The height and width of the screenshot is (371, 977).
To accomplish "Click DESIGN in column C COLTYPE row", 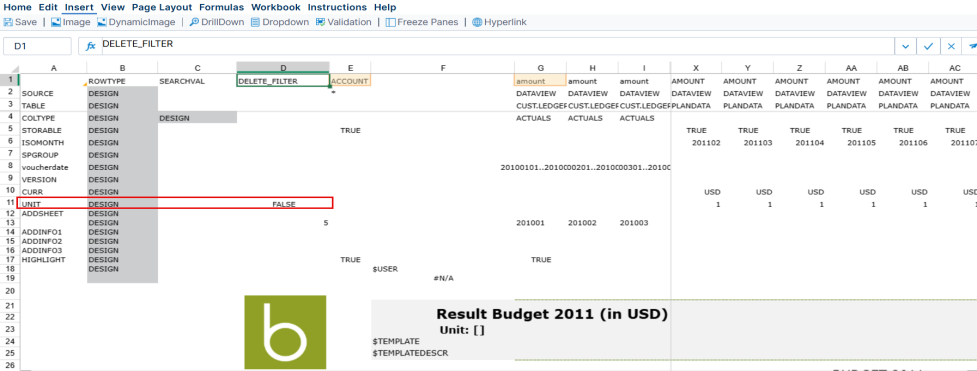I will pyautogui.click(x=197, y=118).
